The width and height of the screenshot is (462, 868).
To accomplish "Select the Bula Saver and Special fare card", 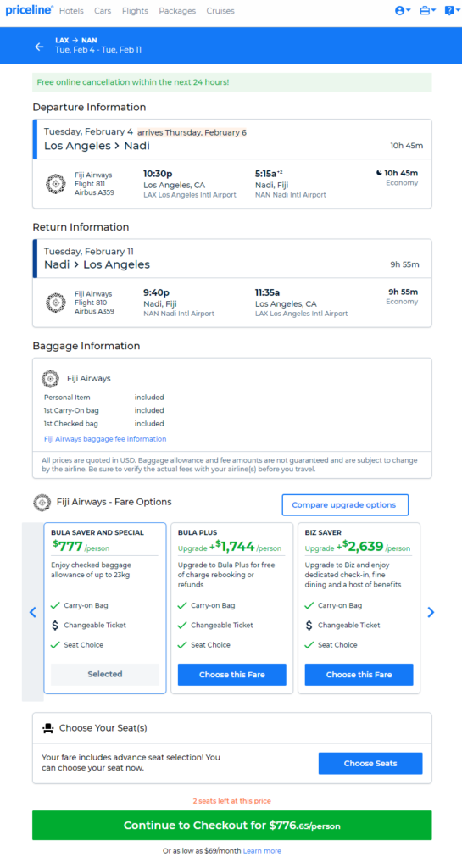I will 105,608.
